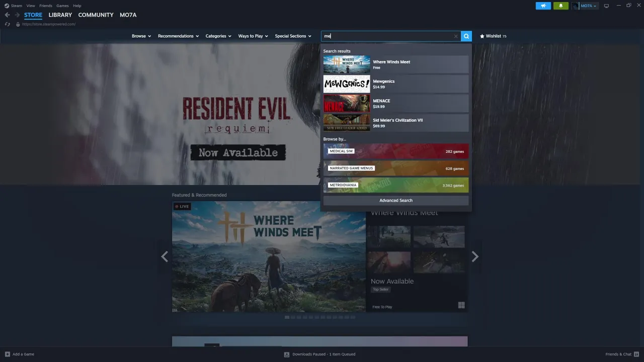This screenshot has width=644, height=362.
Task: Open the MO7A account dropdown
Action: [589, 6]
